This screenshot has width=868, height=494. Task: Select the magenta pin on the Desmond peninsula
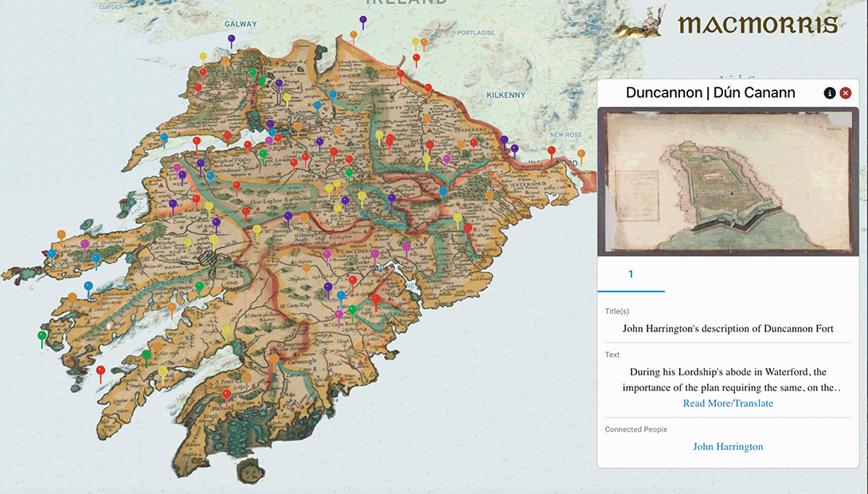point(84,245)
